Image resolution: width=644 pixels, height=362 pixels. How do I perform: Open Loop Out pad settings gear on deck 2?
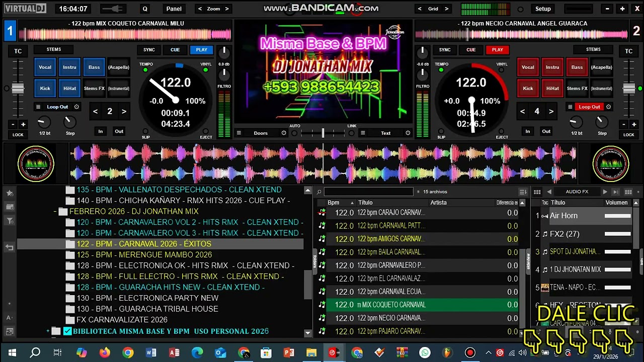coord(608,107)
